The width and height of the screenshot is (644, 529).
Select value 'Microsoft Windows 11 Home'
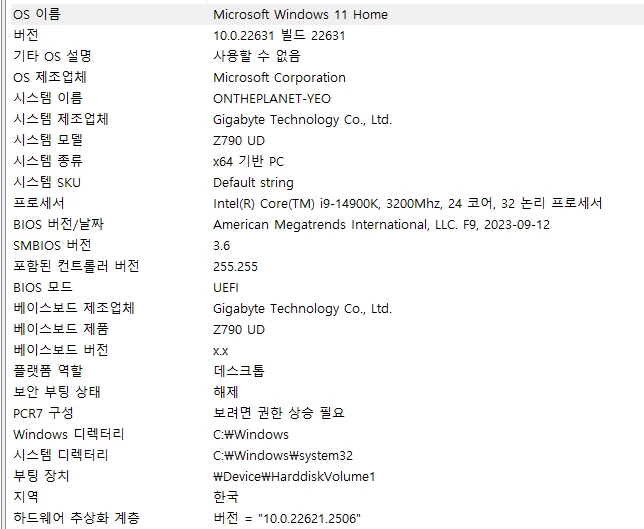coord(300,14)
